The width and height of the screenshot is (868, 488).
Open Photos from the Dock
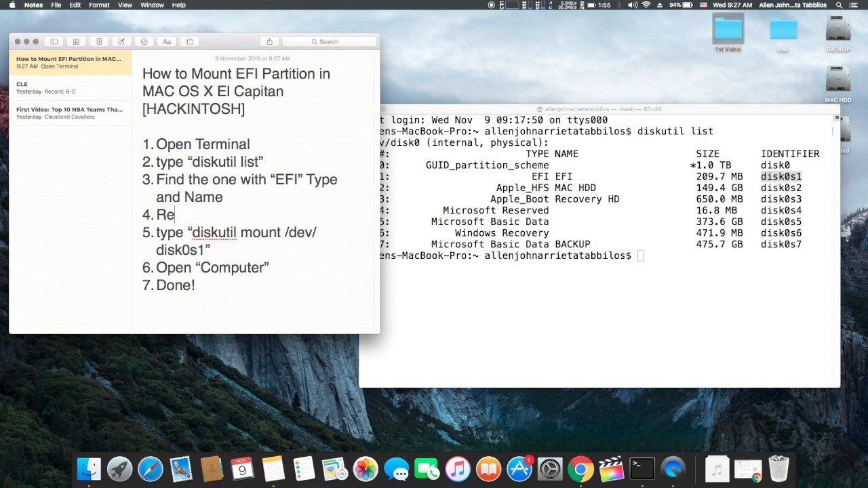click(x=366, y=469)
